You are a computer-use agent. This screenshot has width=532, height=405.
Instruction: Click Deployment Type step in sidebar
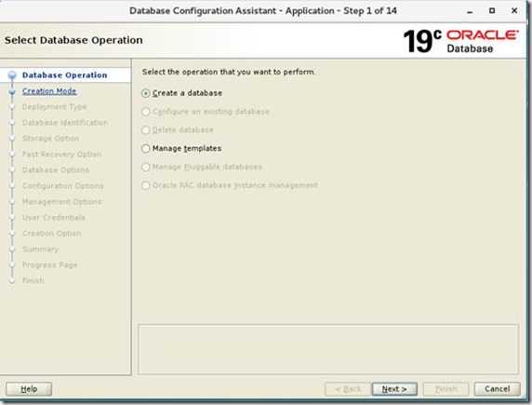[x=54, y=107]
